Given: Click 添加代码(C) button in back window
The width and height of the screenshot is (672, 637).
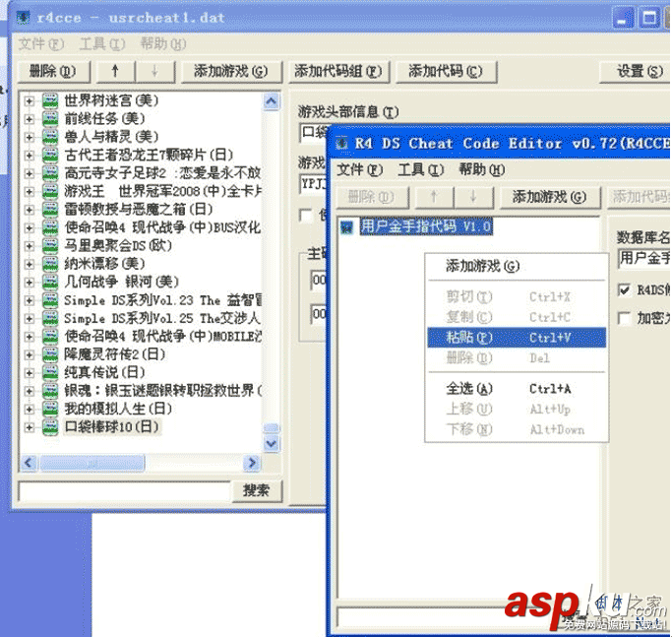Looking at the screenshot, I should [x=446, y=71].
